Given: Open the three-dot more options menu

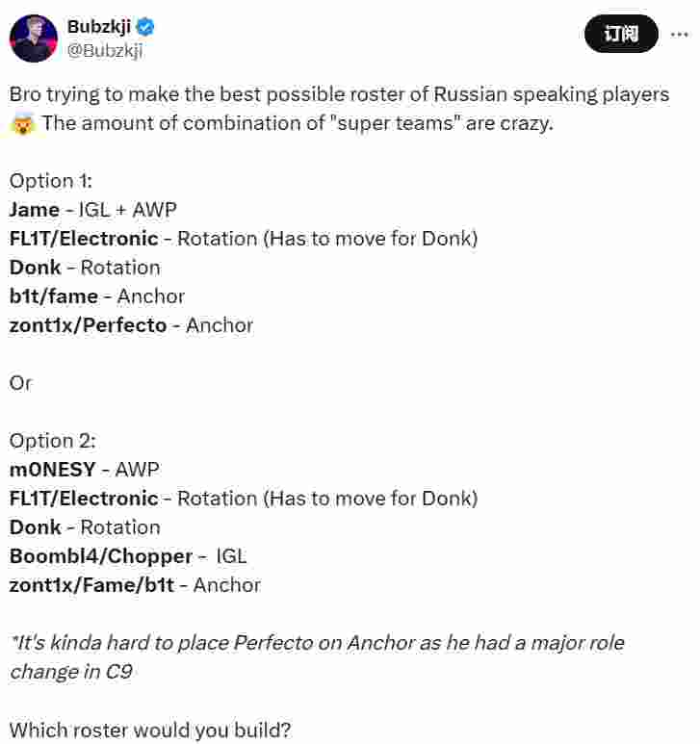Looking at the screenshot, I should (677, 35).
